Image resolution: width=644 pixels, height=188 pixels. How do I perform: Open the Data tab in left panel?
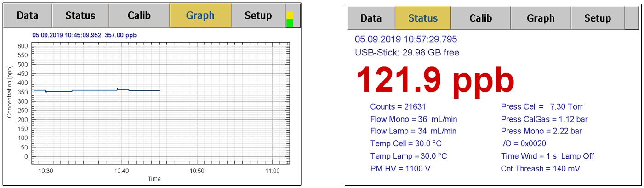point(28,16)
